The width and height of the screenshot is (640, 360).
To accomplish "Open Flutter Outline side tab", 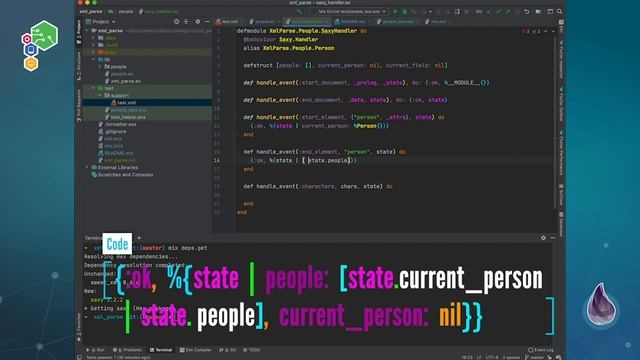I will point(562,104).
